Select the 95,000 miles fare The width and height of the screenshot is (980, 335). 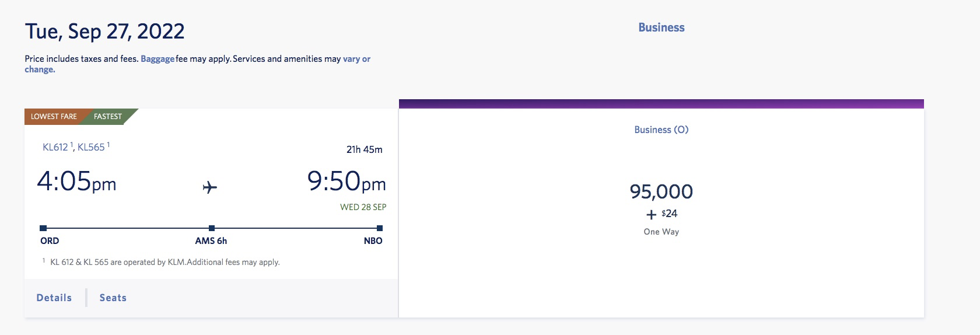click(x=661, y=191)
